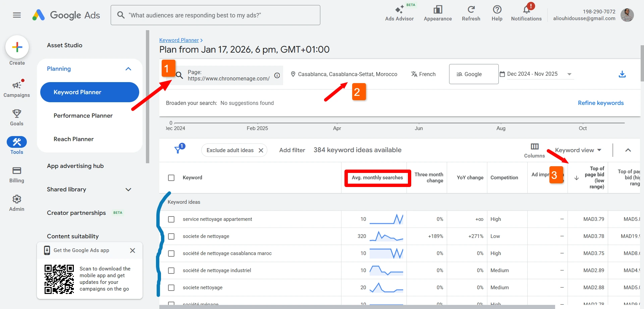Open the main hamburger menu
Image resolution: width=644 pixels, height=309 pixels.
[x=17, y=15]
